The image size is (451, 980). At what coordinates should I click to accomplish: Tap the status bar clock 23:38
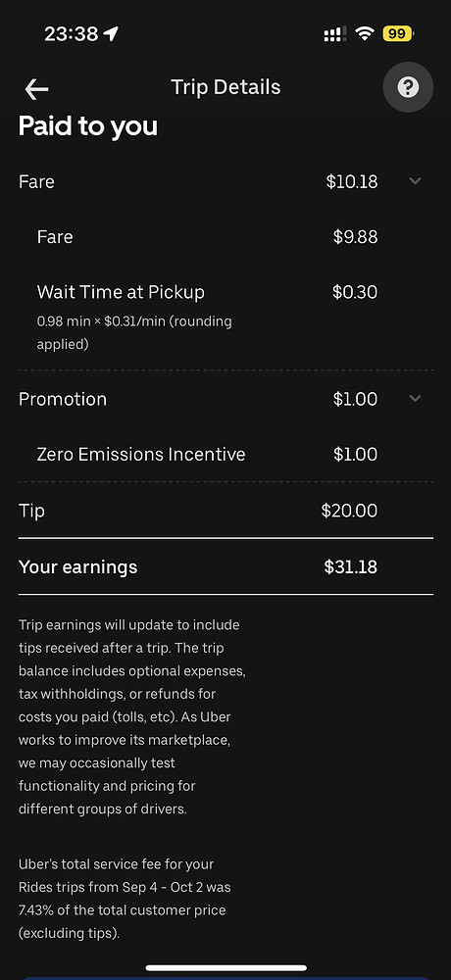[x=72, y=33]
